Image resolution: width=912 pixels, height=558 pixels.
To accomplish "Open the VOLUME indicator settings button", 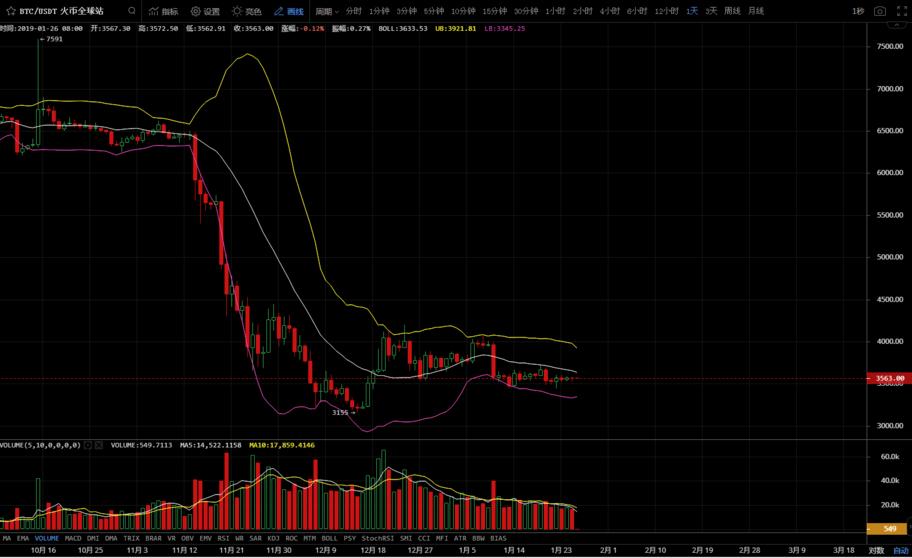I will click(88, 445).
